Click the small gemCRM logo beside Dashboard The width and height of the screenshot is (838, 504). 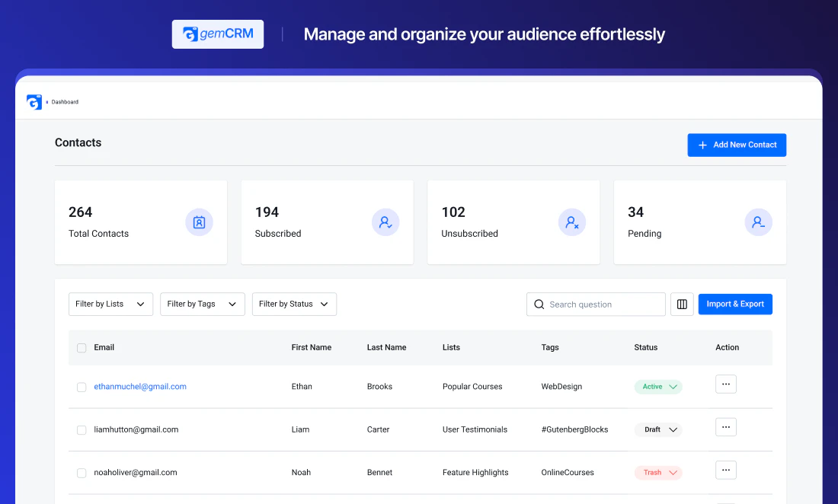point(34,102)
